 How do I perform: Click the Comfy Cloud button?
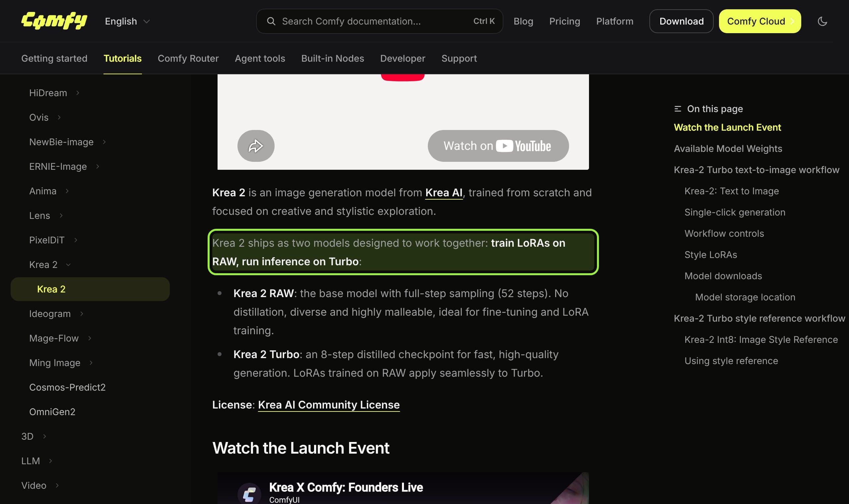coord(760,21)
